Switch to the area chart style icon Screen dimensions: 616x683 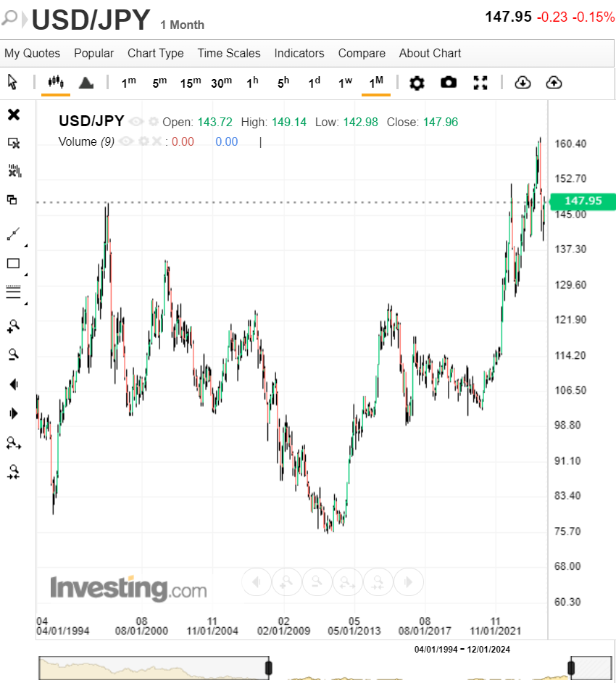point(86,83)
